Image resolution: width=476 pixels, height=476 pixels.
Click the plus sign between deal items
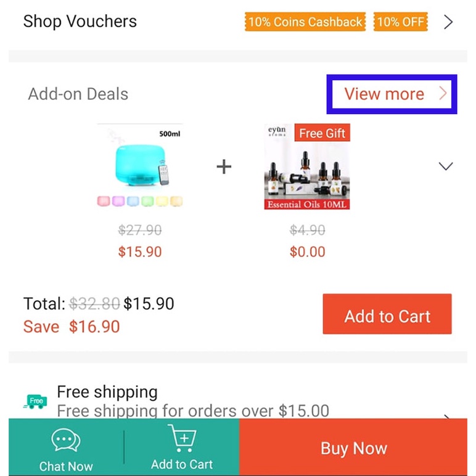[224, 166]
